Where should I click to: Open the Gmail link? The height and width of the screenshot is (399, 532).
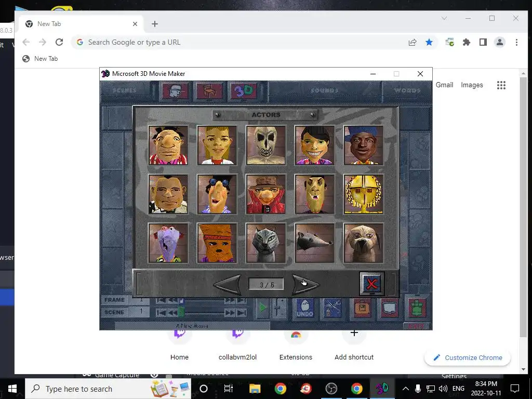tap(445, 85)
